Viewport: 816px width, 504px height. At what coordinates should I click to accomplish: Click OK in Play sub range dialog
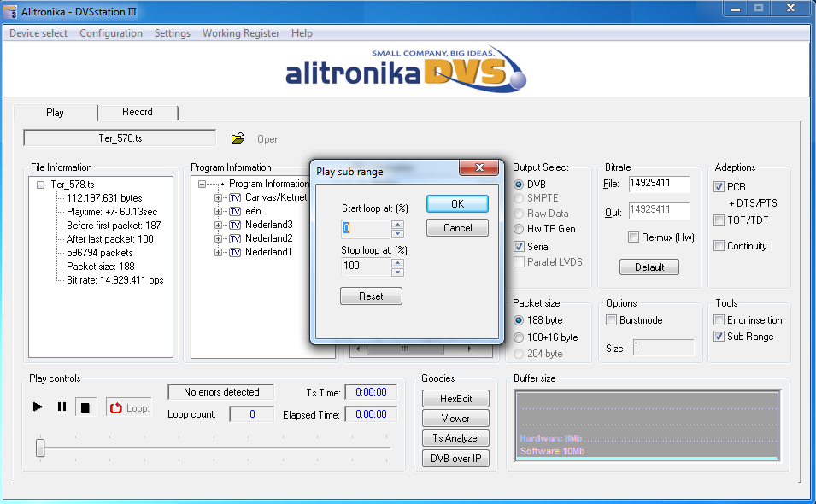(x=457, y=204)
